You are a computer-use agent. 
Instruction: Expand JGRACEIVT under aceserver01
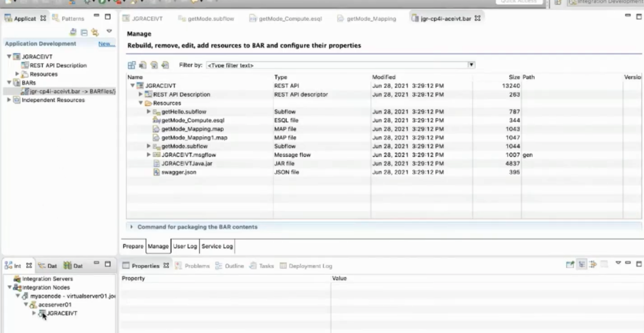point(34,313)
